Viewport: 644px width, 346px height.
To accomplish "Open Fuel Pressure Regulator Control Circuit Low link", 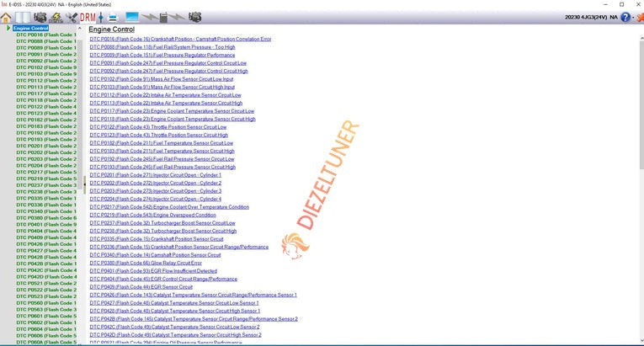I will pos(168,63).
